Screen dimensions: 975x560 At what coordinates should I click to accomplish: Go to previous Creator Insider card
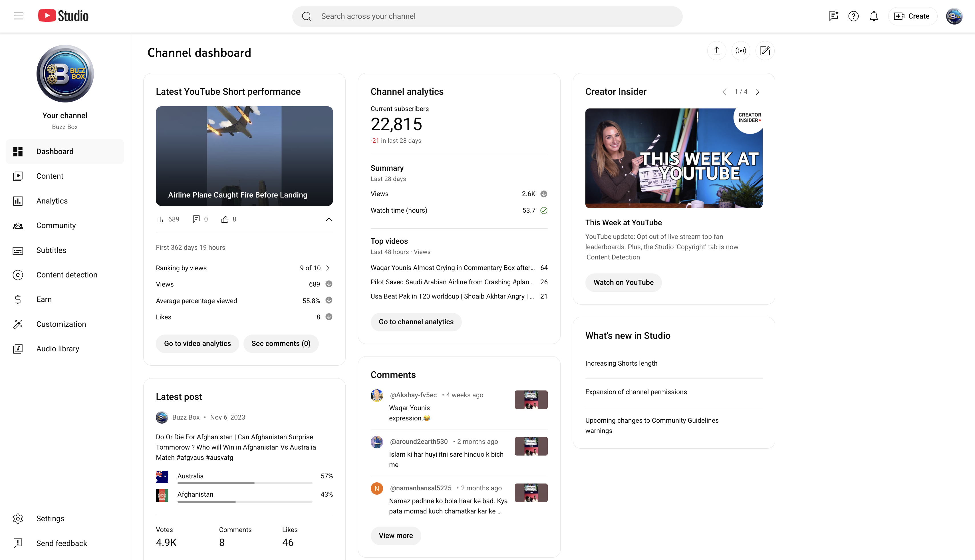[x=725, y=92]
